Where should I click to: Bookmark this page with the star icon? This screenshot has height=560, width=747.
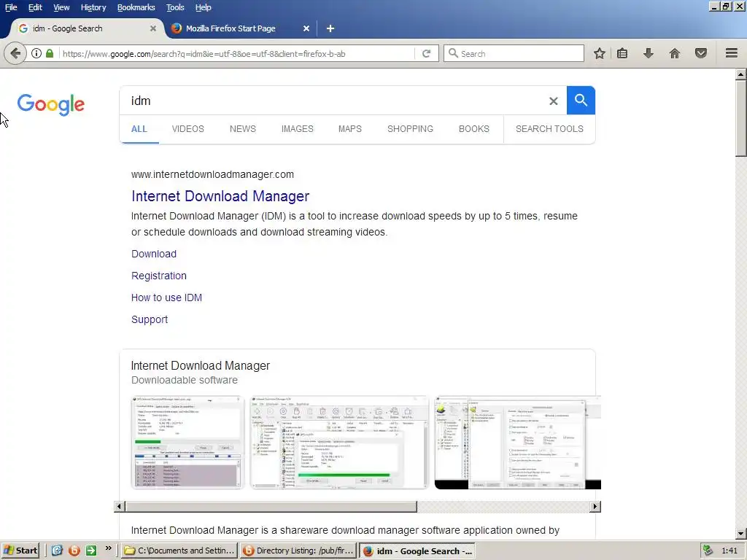pos(600,53)
